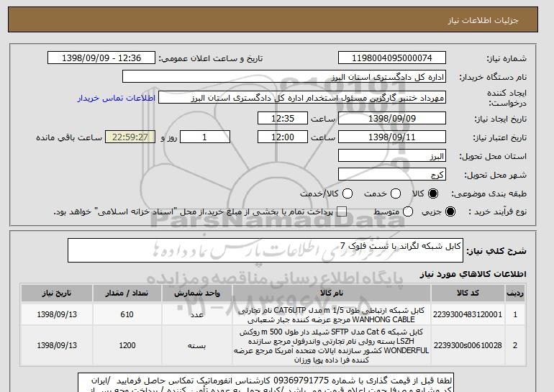Image resolution: width=554 pixels, height=392 pixels.
Task: Click the نام کالا column header
Action: (332, 293)
